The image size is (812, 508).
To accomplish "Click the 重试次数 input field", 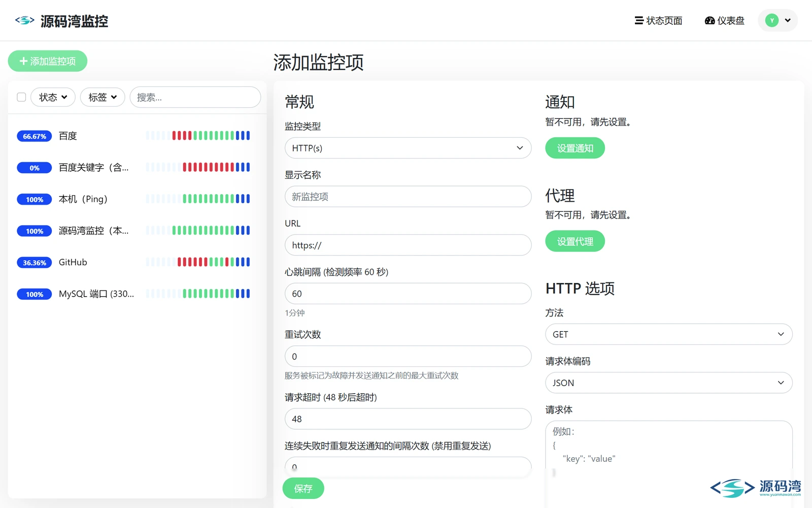I will tap(408, 357).
